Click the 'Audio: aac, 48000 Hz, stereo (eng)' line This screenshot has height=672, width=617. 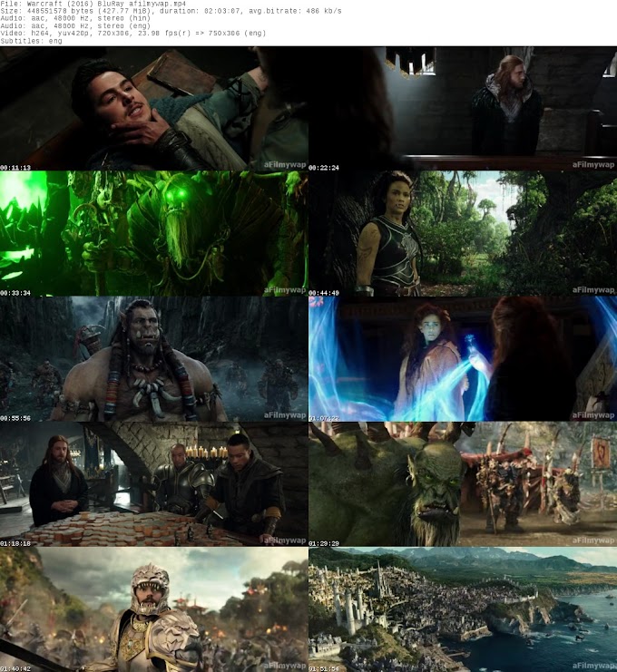click(75, 25)
